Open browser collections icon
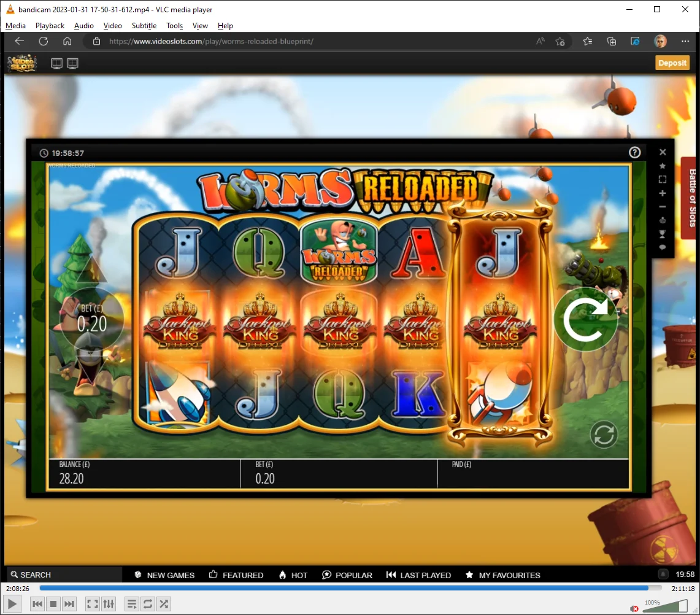 (612, 41)
